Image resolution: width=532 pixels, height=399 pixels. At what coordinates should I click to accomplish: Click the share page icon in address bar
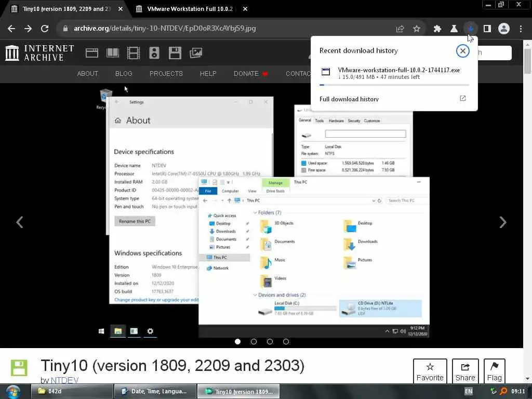(400, 29)
